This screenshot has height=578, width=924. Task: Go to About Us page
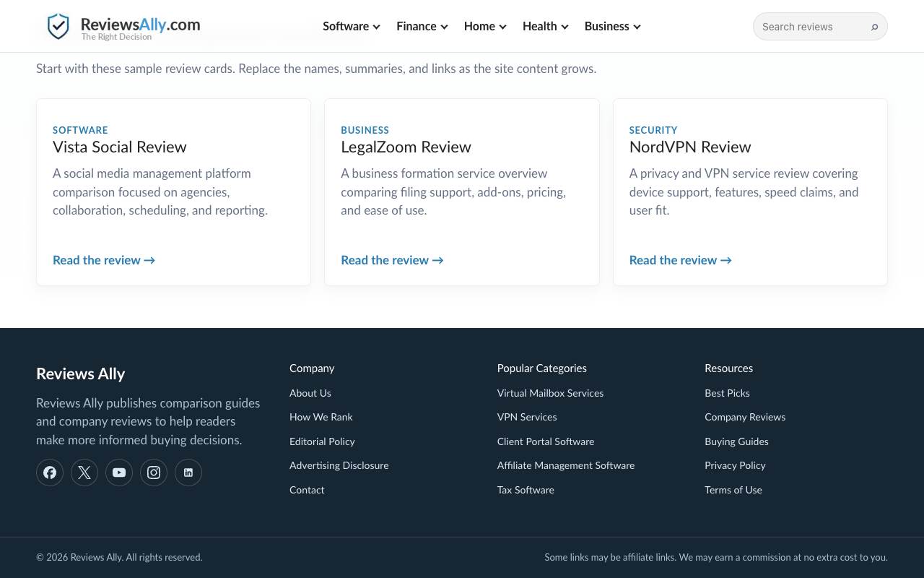(310, 393)
